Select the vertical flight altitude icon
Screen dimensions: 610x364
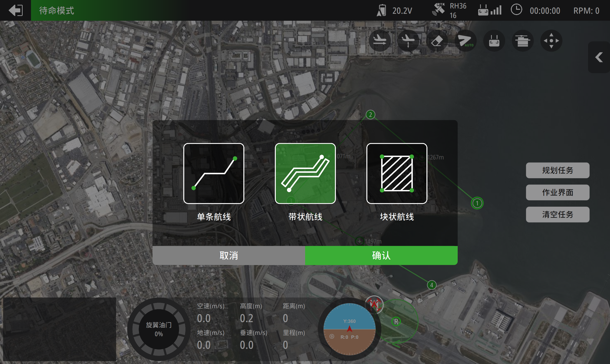click(408, 41)
